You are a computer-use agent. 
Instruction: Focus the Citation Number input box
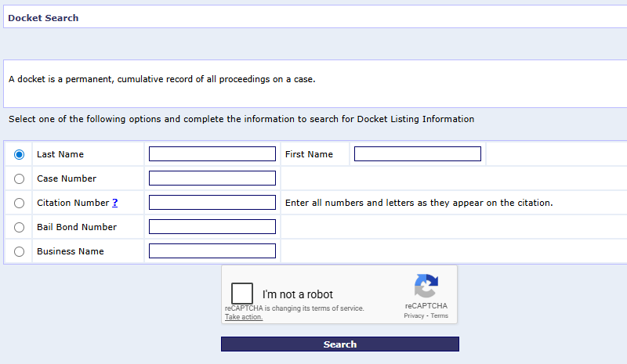point(212,203)
